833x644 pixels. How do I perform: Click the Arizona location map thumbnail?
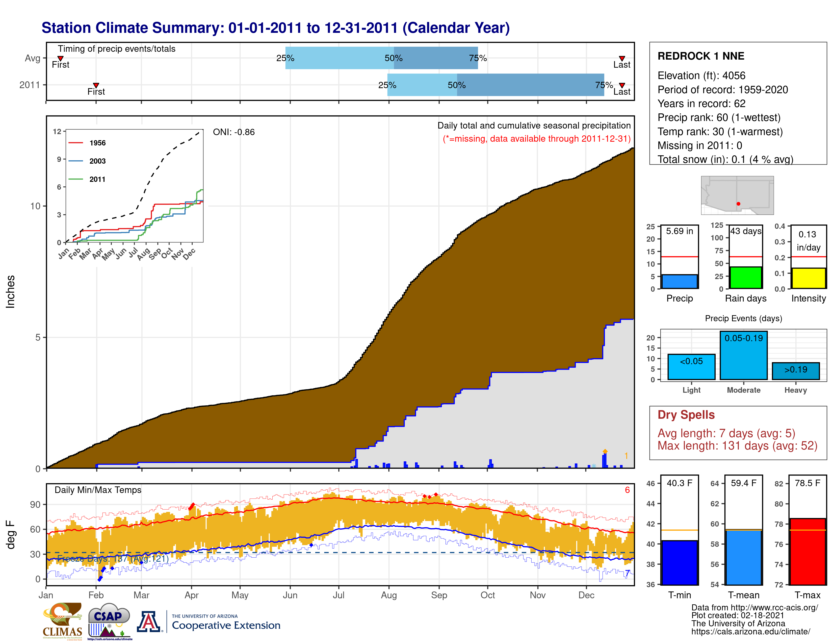pyautogui.click(x=737, y=195)
